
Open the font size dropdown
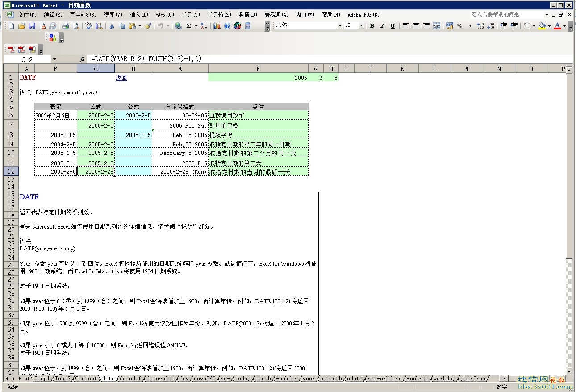pos(361,26)
